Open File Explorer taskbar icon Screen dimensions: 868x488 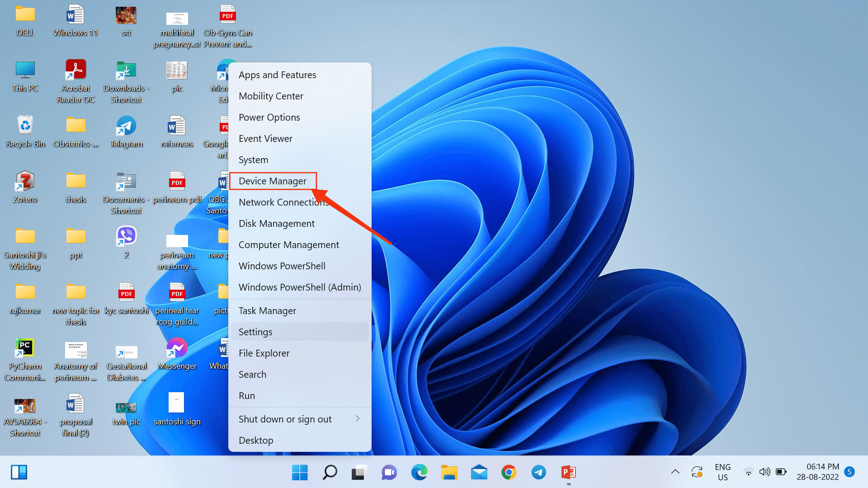coord(449,473)
